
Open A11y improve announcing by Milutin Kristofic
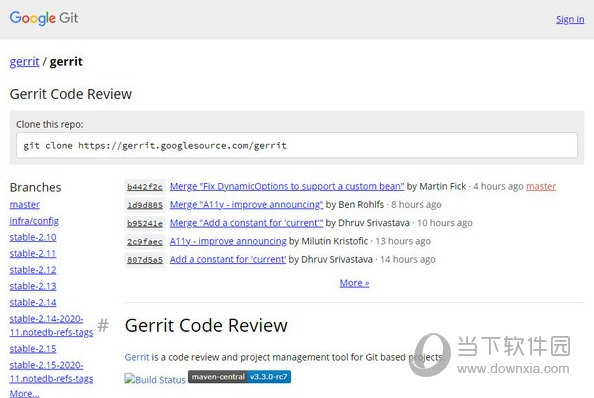(x=228, y=241)
